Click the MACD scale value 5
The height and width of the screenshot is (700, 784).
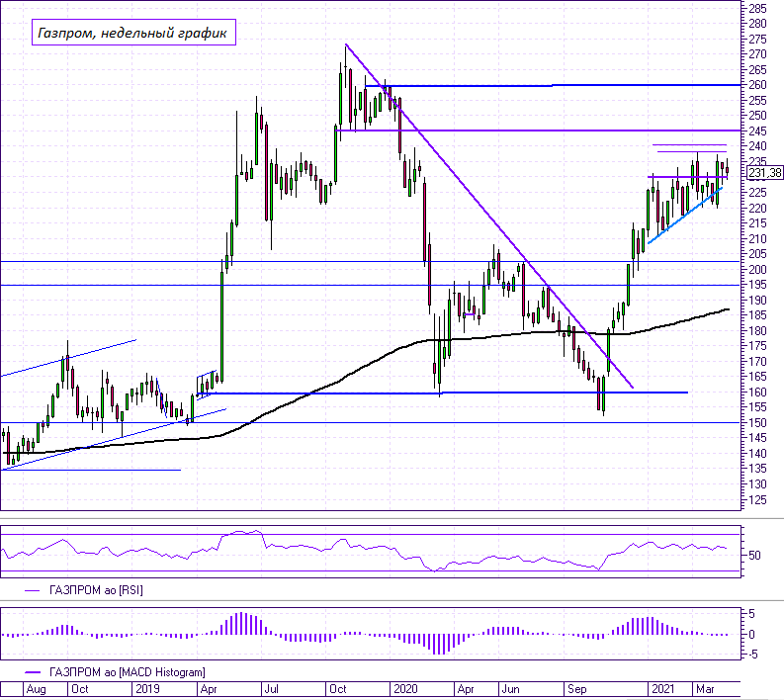pyautogui.click(x=751, y=614)
